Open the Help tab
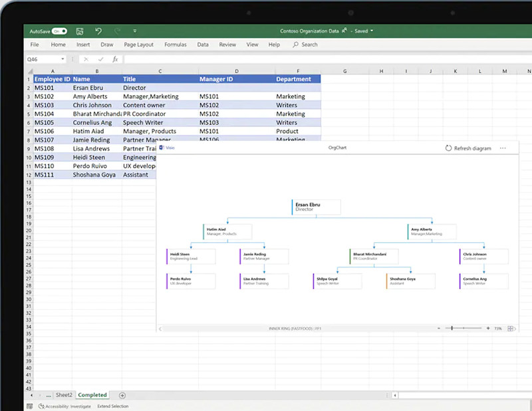This screenshot has height=411, width=532. (x=274, y=45)
